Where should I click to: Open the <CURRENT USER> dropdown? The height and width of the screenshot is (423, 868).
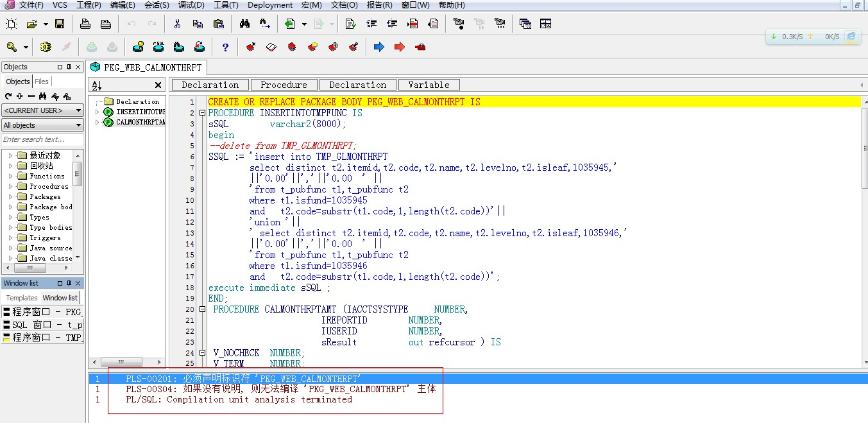point(43,110)
